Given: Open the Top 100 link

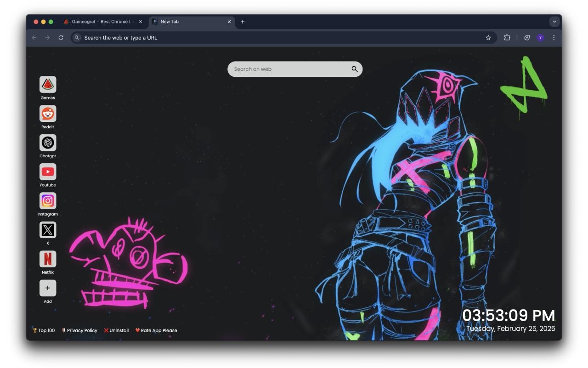Looking at the screenshot, I should pyautogui.click(x=44, y=330).
